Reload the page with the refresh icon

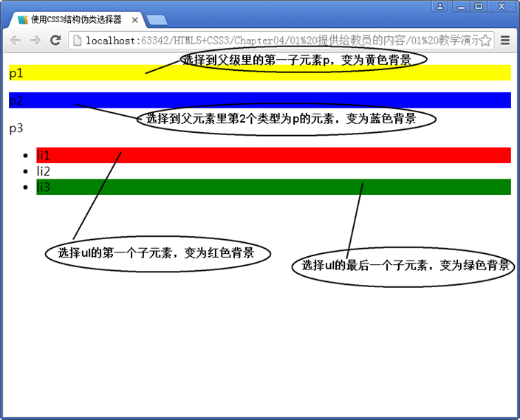(55, 40)
